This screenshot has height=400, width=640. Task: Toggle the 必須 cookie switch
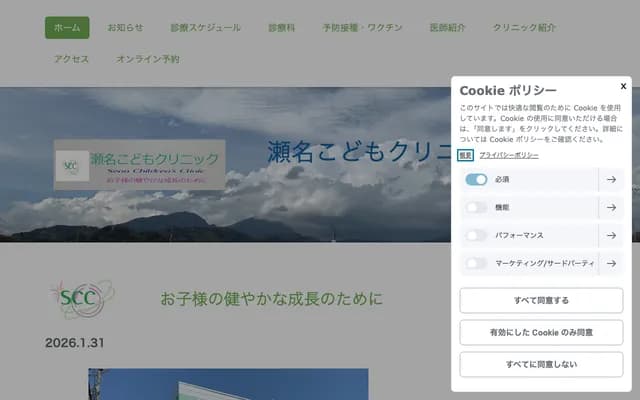click(x=476, y=180)
